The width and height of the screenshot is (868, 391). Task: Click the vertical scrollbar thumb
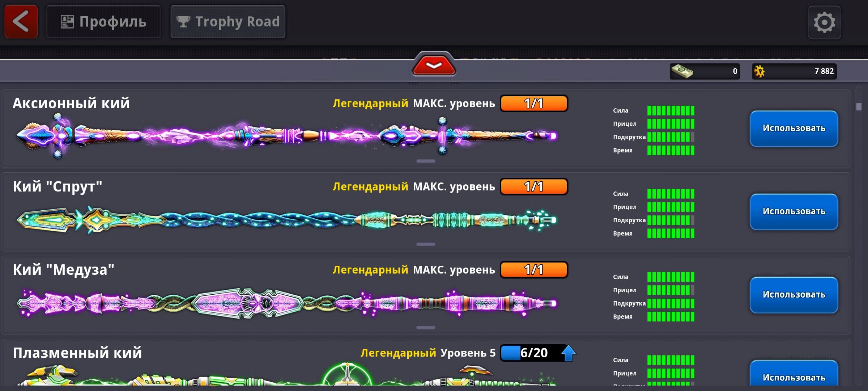click(859, 107)
